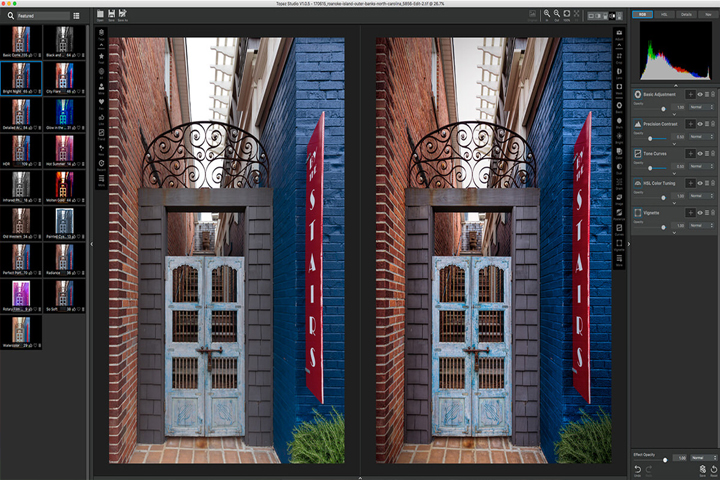Adjust the Precision Contrast opacity slider
This screenshot has height=480, width=720.
(x=652, y=138)
